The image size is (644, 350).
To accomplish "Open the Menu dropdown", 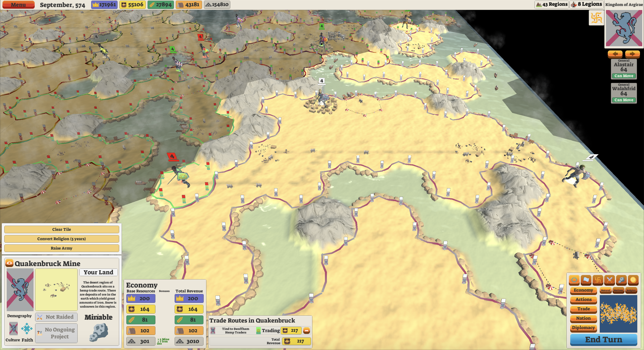I will tap(18, 5).
